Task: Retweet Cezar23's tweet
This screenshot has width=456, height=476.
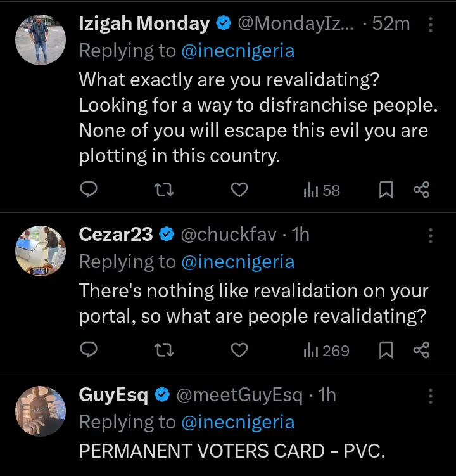Action: click(164, 350)
